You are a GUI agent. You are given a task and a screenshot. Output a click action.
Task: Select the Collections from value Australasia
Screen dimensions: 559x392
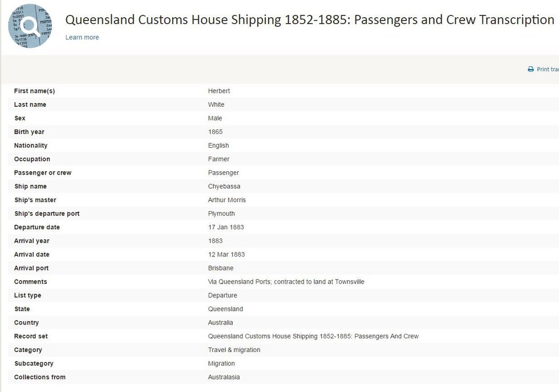tap(224, 377)
